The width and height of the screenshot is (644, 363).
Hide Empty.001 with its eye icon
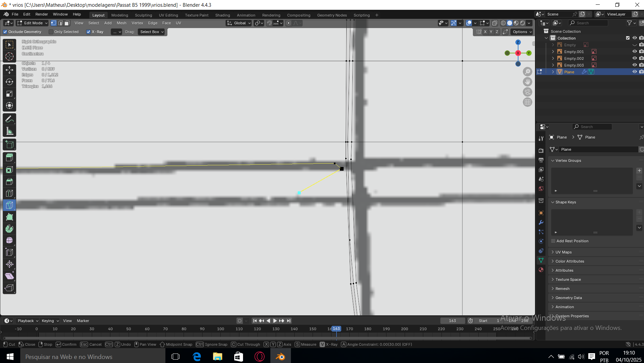635,52
